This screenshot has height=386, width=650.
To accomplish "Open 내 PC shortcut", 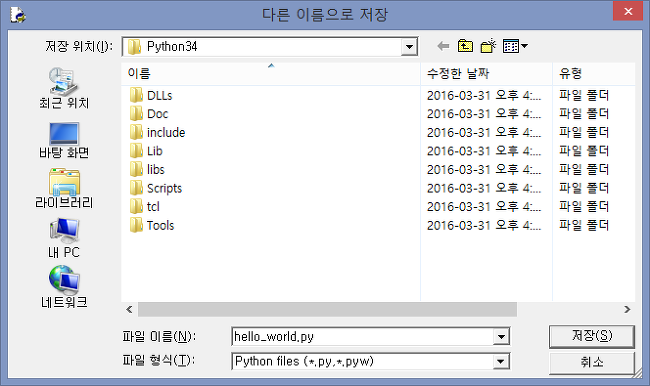I will click(64, 238).
